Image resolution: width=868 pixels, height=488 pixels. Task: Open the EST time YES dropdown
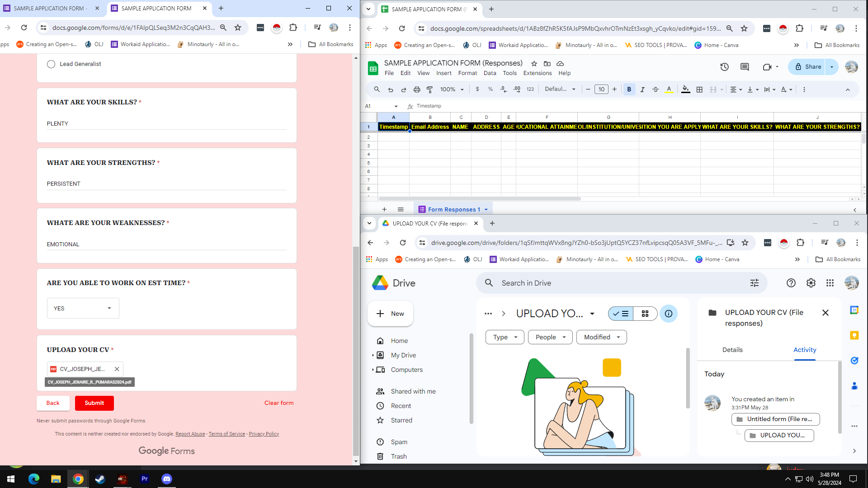click(x=83, y=308)
